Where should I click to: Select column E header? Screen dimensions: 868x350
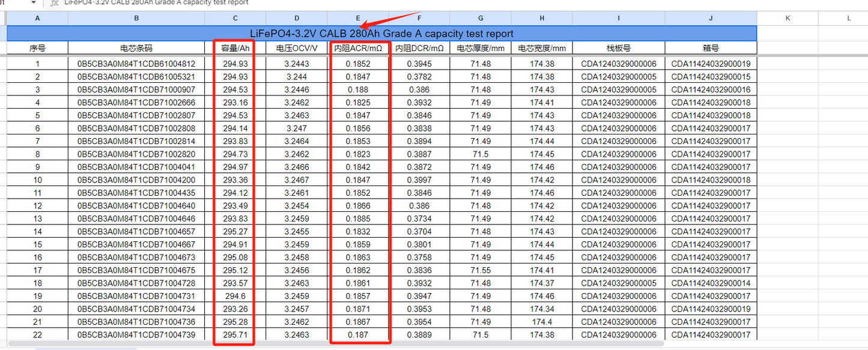[x=358, y=18]
